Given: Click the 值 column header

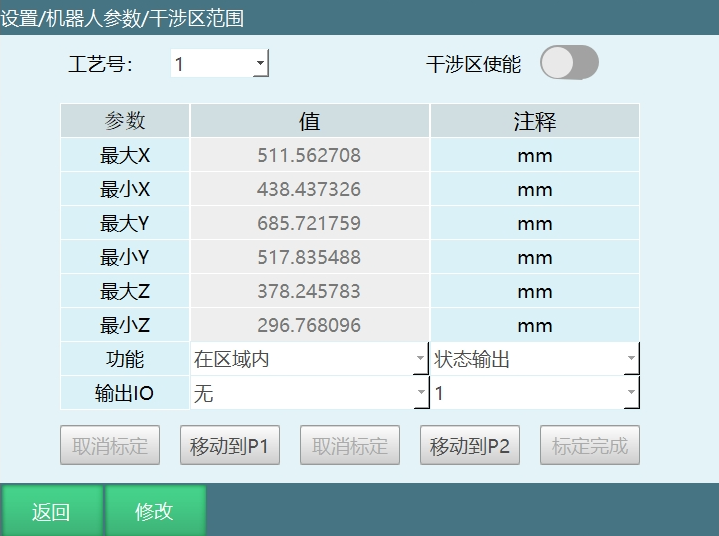Looking at the screenshot, I should pyautogui.click(x=310, y=121).
